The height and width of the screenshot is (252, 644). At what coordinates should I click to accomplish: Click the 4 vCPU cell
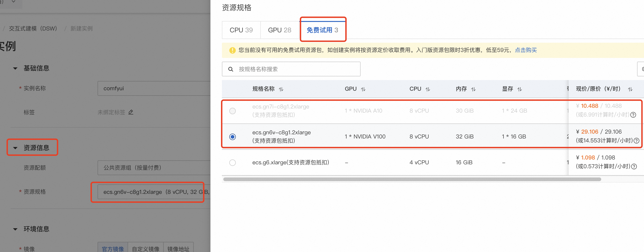point(419,163)
